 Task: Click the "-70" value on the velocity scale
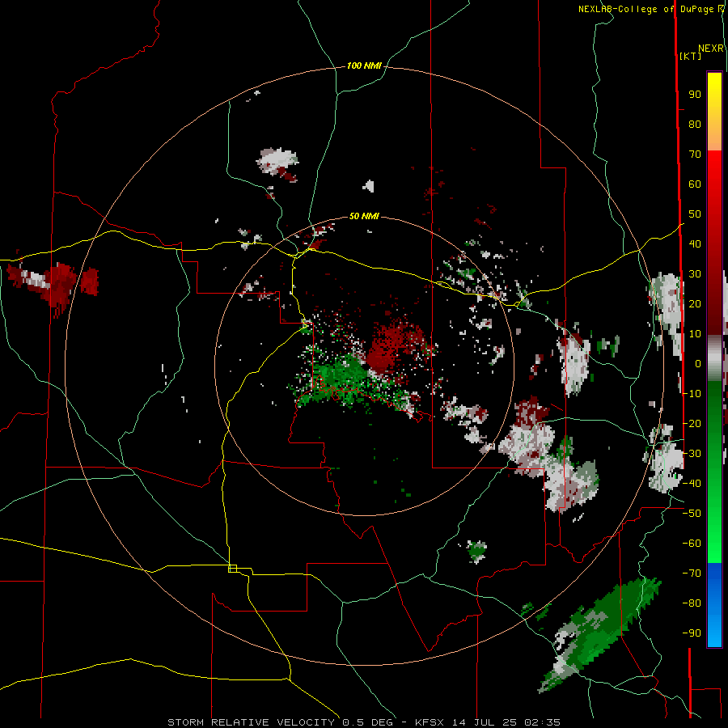click(x=692, y=574)
